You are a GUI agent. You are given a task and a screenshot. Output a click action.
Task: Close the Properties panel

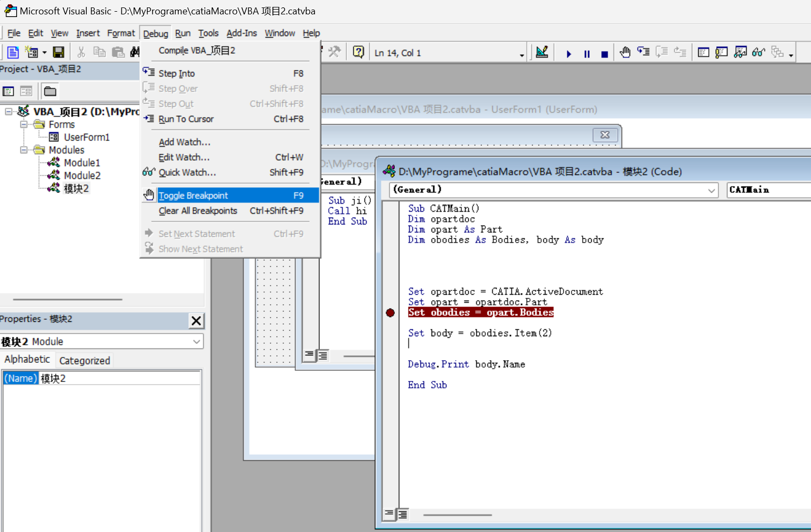pyautogui.click(x=196, y=321)
